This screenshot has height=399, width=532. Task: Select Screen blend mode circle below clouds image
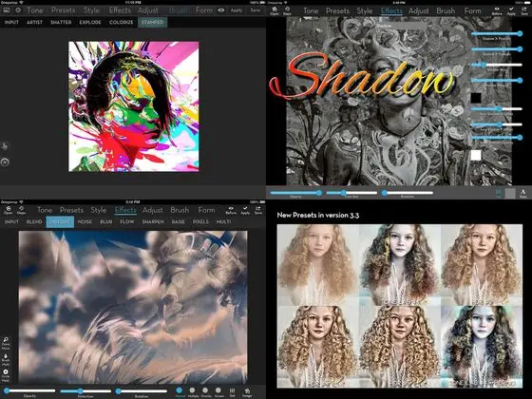pyautogui.click(x=218, y=391)
